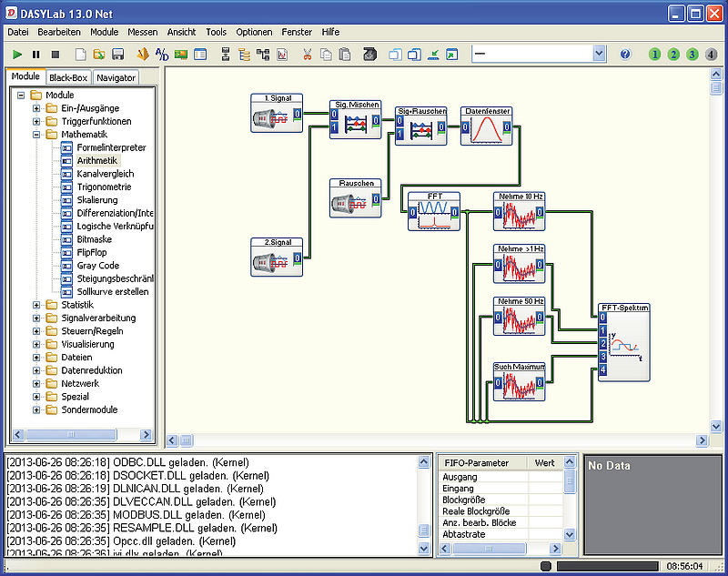The image size is (728, 576).
Task: Select Formelinterpreter in the module tree
Action: tap(111, 147)
